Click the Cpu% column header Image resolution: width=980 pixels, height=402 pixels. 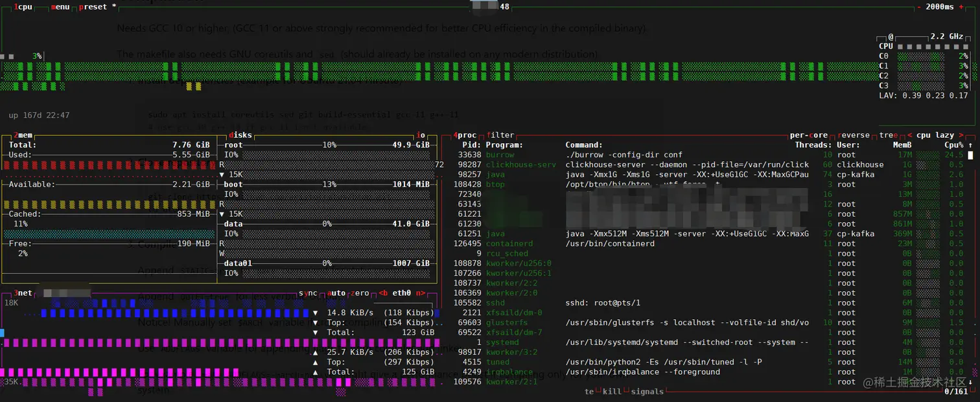pos(953,145)
